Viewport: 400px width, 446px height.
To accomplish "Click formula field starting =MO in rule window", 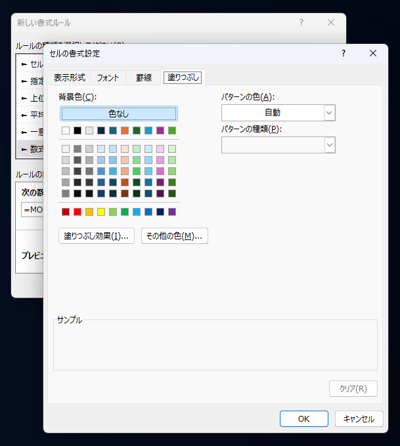I will point(32,210).
